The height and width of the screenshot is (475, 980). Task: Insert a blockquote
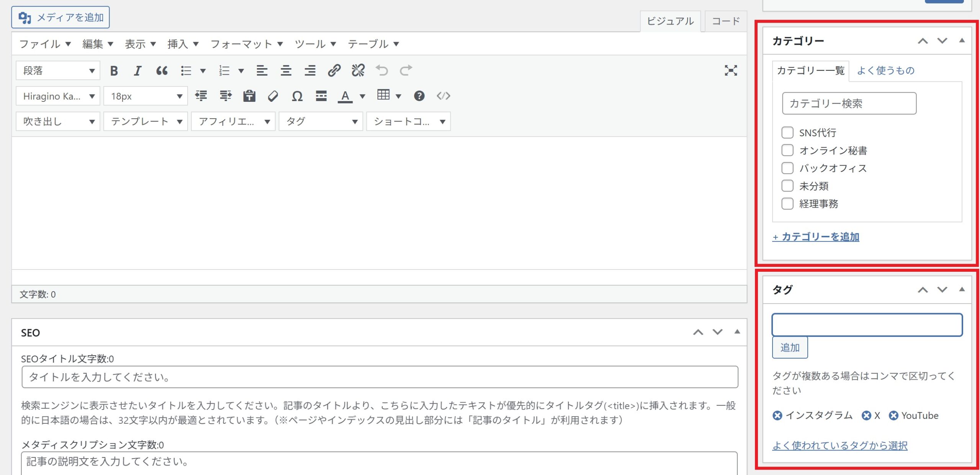(x=162, y=71)
